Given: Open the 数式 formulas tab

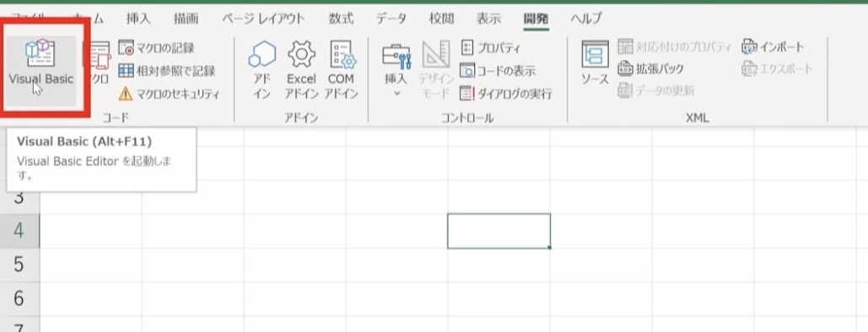Looking at the screenshot, I should point(341,19).
